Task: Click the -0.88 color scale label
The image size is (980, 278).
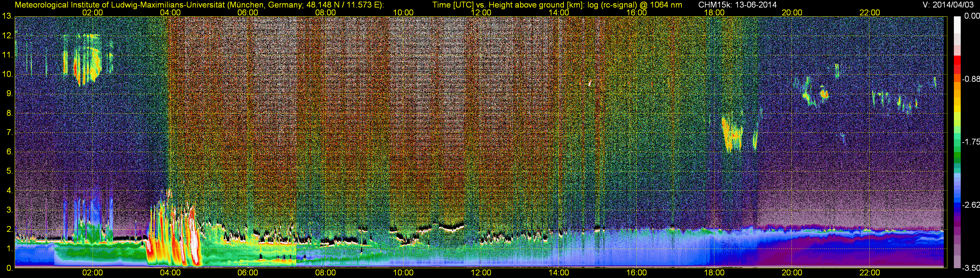Action: [x=971, y=79]
